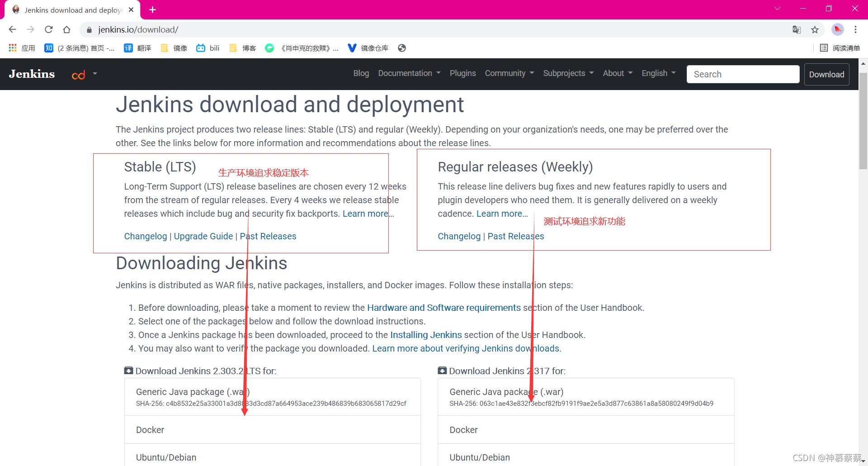Open the browser home page icon
868x466 pixels.
point(67,29)
